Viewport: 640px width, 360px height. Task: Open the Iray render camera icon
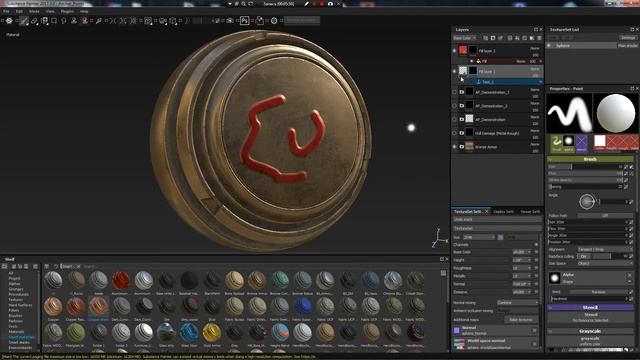tap(230, 20)
